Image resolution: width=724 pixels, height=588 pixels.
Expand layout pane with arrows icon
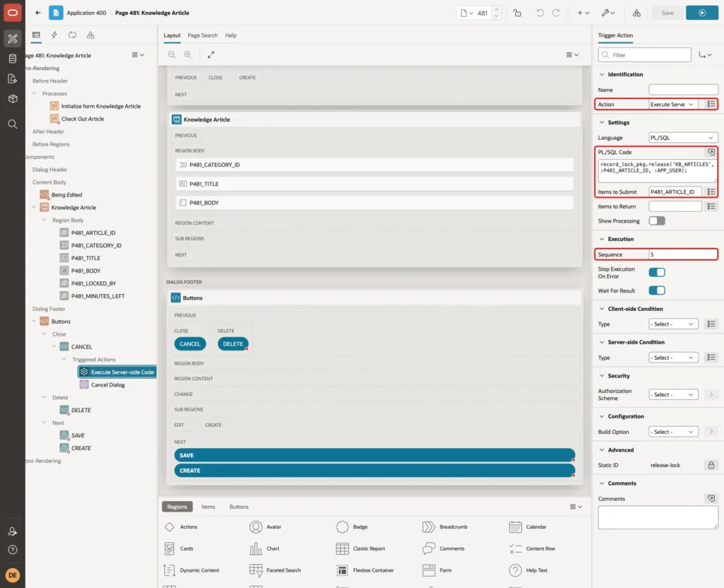click(x=211, y=54)
